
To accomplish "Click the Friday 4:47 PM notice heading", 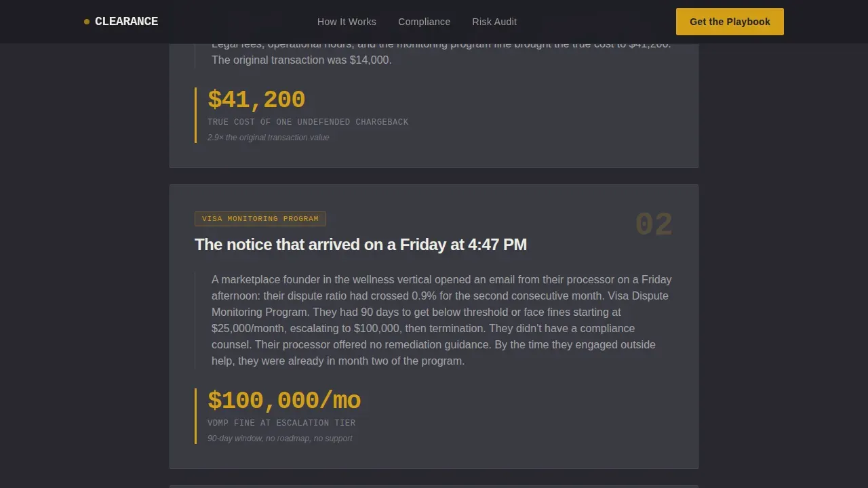I will (361, 245).
